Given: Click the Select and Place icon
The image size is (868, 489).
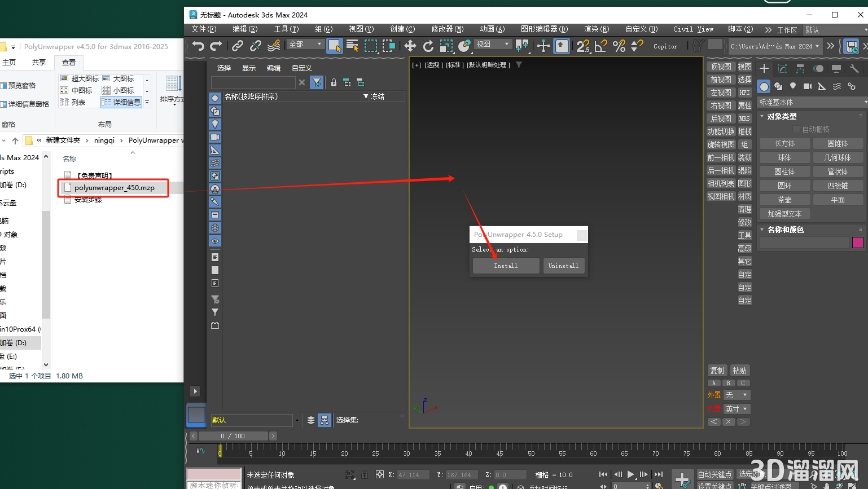Looking at the screenshot, I should point(464,46).
